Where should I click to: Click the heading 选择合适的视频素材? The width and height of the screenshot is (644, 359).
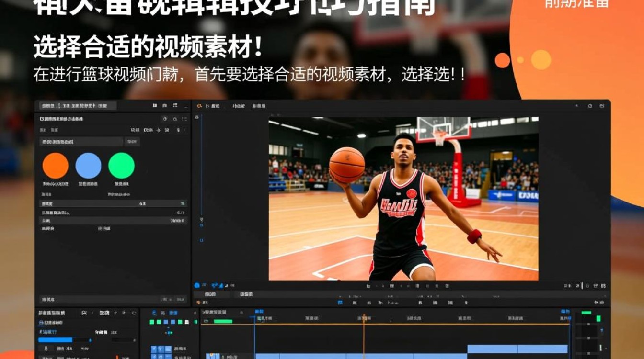tap(148, 48)
